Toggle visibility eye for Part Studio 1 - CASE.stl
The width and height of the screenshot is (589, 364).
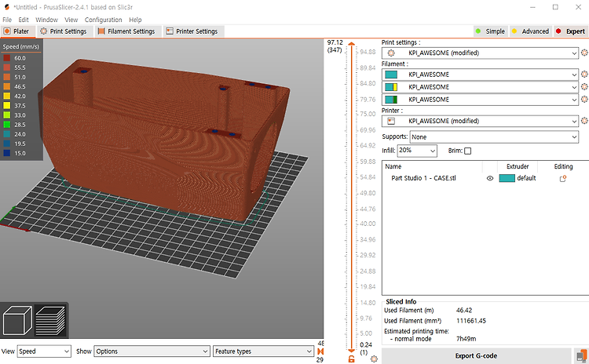(x=490, y=178)
